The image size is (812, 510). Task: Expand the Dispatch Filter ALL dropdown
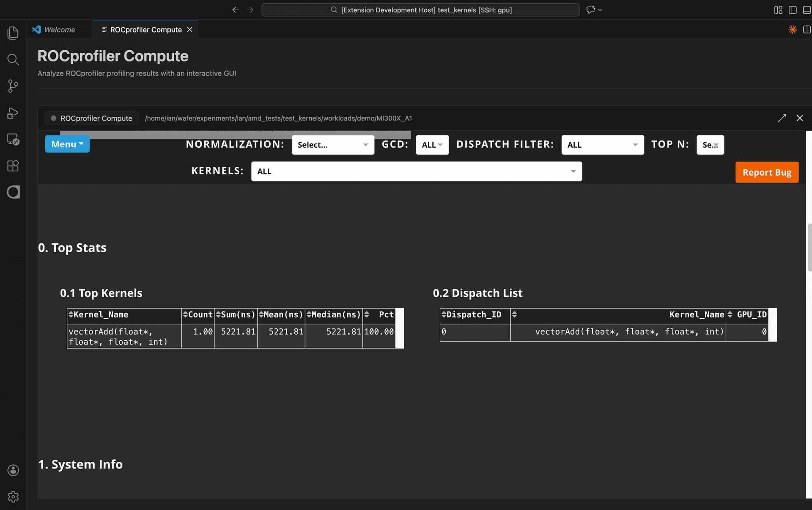coord(602,145)
